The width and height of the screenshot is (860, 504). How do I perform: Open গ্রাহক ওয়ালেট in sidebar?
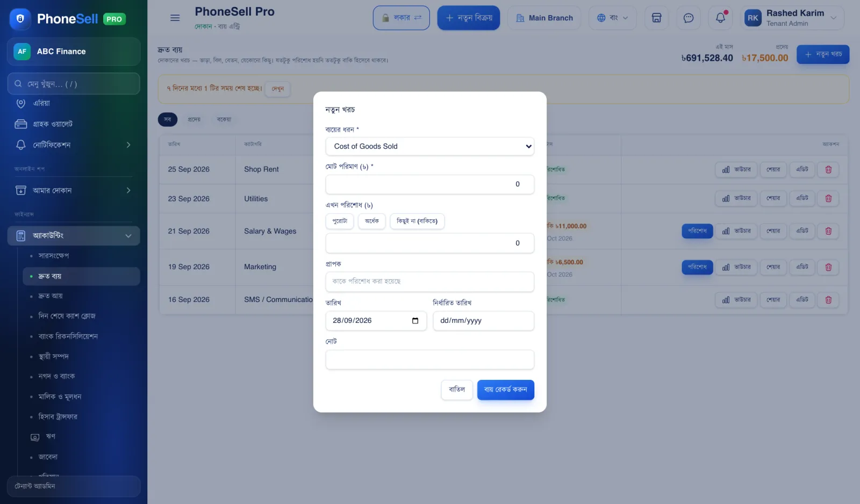click(53, 124)
